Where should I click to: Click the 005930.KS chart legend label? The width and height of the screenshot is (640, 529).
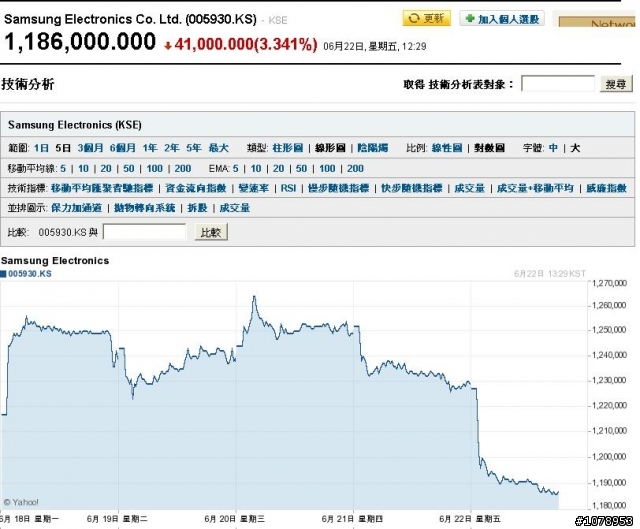(x=30, y=274)
